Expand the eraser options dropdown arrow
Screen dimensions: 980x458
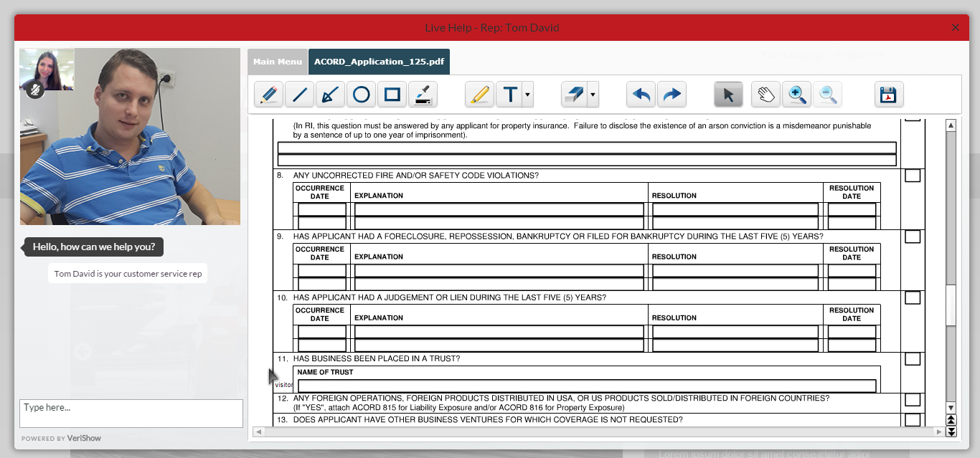[x=593, y=94]
